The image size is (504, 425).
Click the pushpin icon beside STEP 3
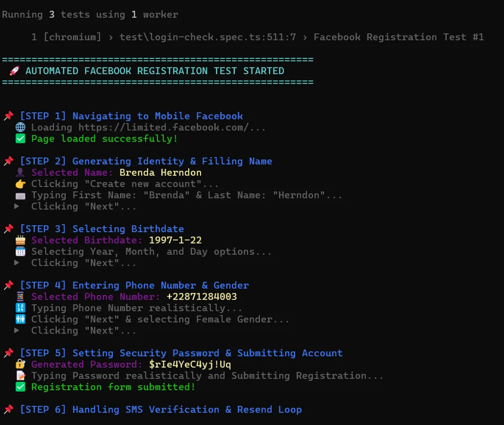[9, 229]
